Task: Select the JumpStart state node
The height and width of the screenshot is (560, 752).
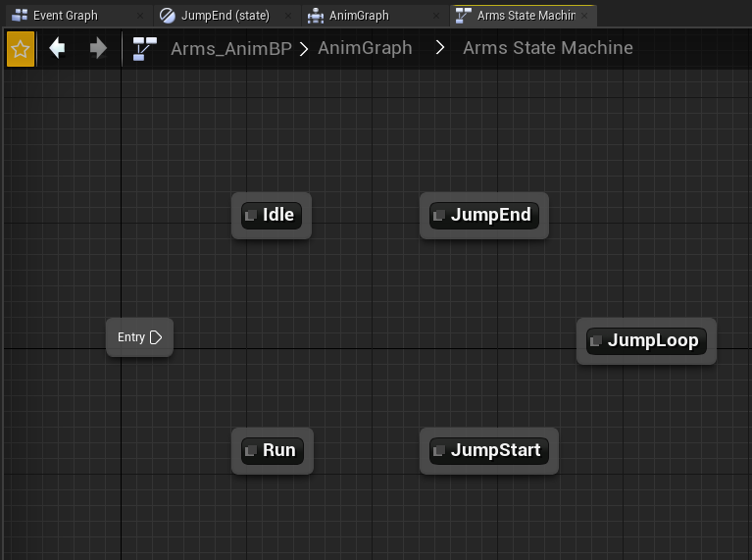Action: pyautogui.click(x=489, y=451)
